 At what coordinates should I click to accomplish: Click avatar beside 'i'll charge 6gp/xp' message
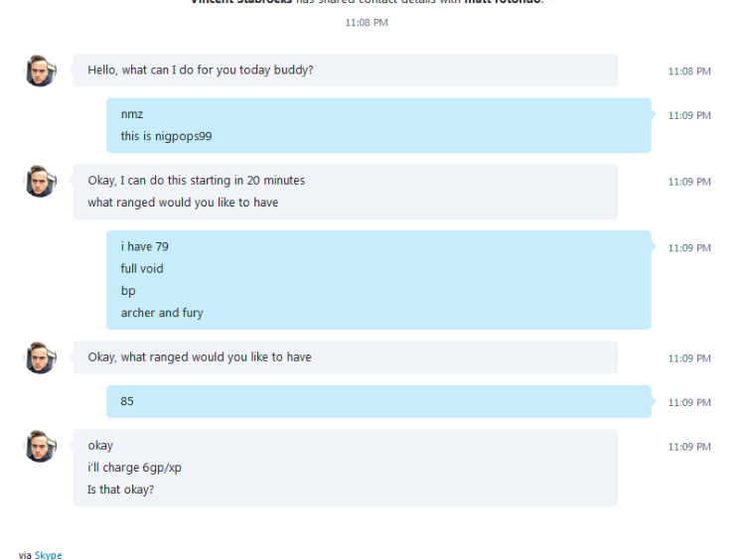click(41, 446)
